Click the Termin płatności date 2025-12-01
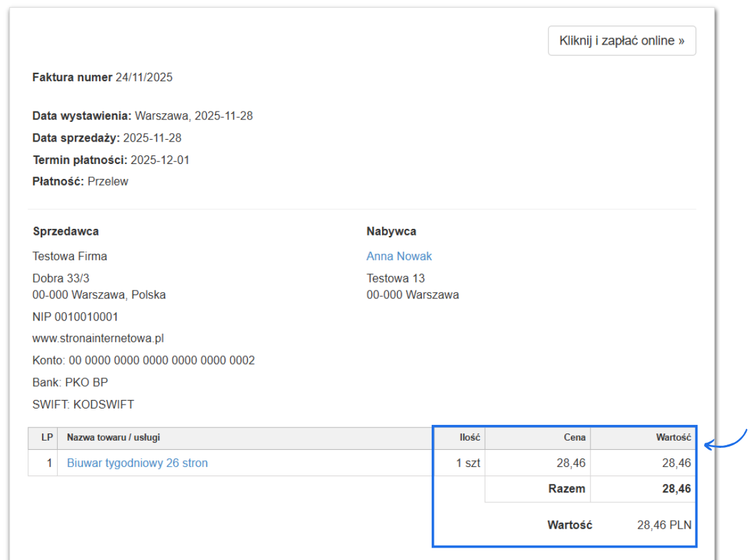 pyautogui.click(x=160, y=160)
